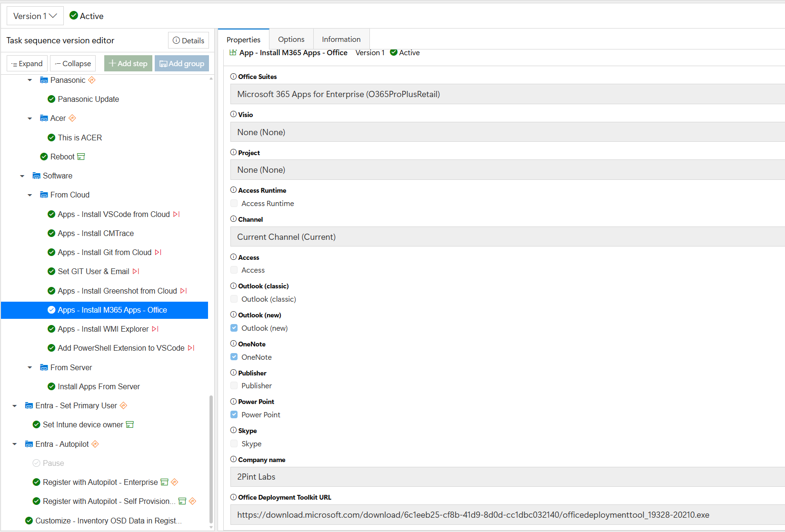
Task: Click the orange icon beside Entra - Autopilot
Action: pyautogui.click(x=95, y=444)
